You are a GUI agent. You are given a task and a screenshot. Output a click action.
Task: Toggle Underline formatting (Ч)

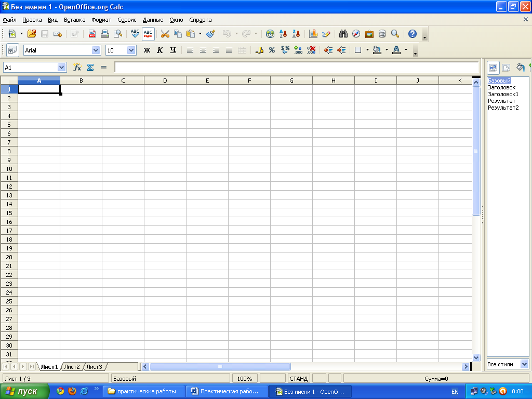coord(172,50)
